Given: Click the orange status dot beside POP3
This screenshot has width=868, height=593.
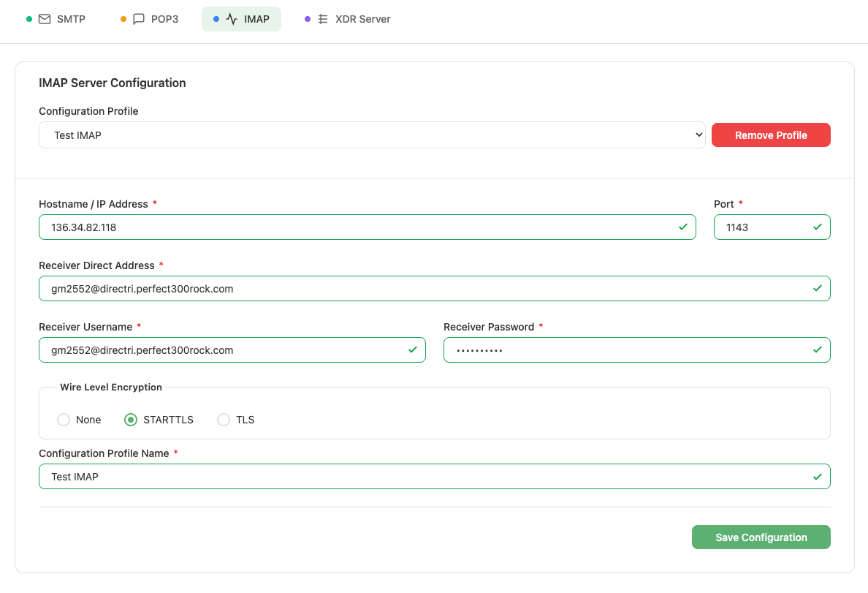Looking at the screenshot, I should (x=123, y=20).
